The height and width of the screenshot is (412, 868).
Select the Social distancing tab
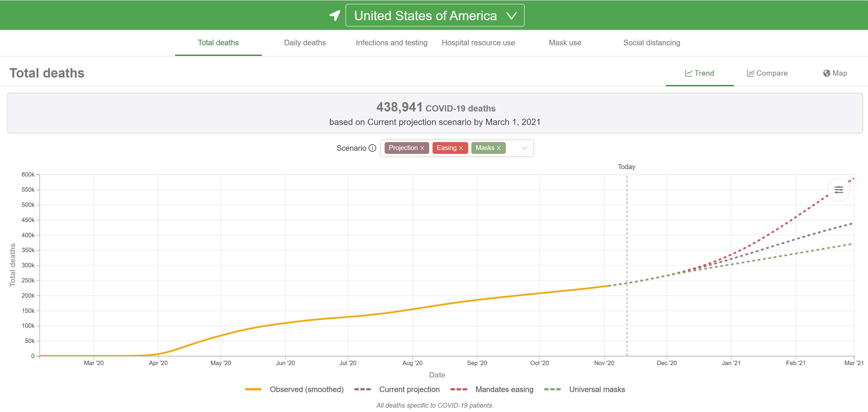[x=651, y=43]
